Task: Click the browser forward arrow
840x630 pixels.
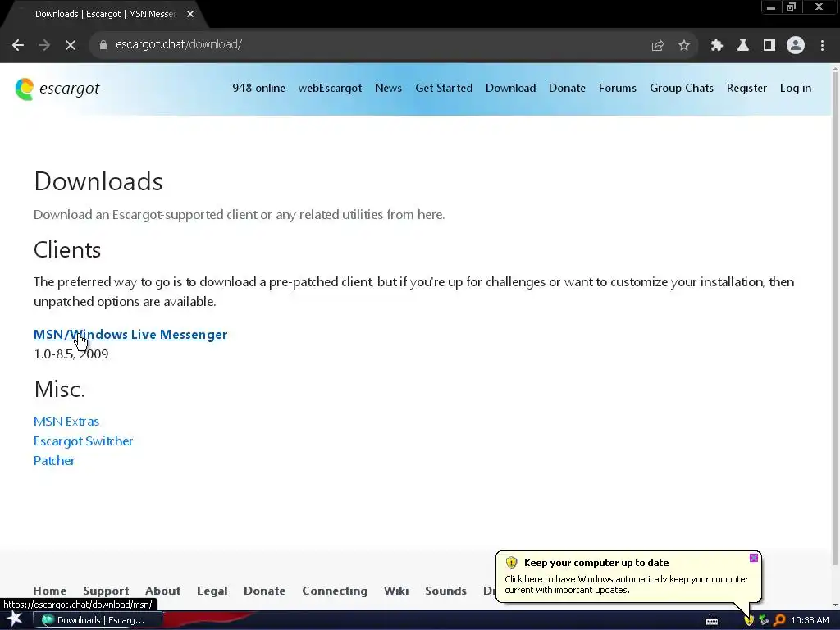Action: click(x=44, y=45)
